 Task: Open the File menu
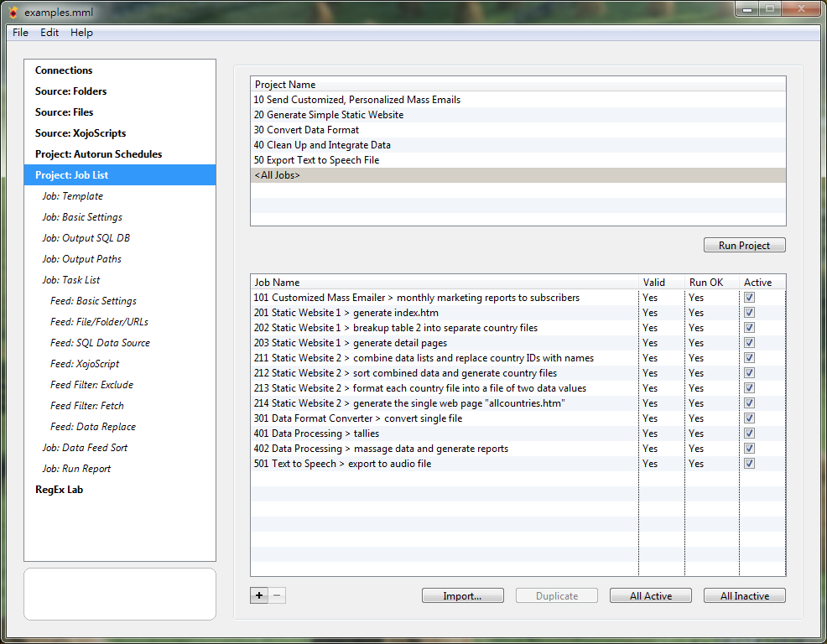[20, 33]
